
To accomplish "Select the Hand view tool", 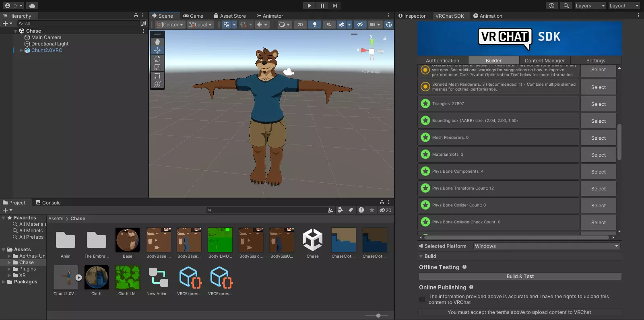I will [157, 42].
